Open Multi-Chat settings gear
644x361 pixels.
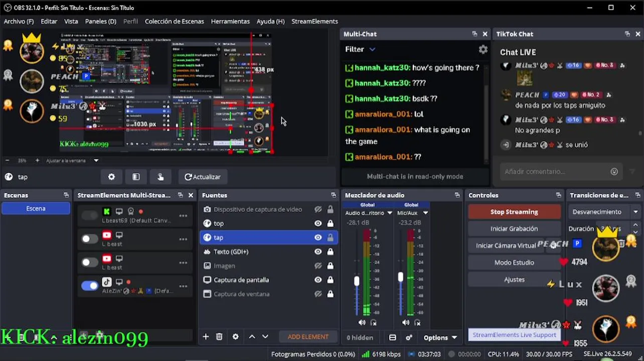click(x=483, y=49)
